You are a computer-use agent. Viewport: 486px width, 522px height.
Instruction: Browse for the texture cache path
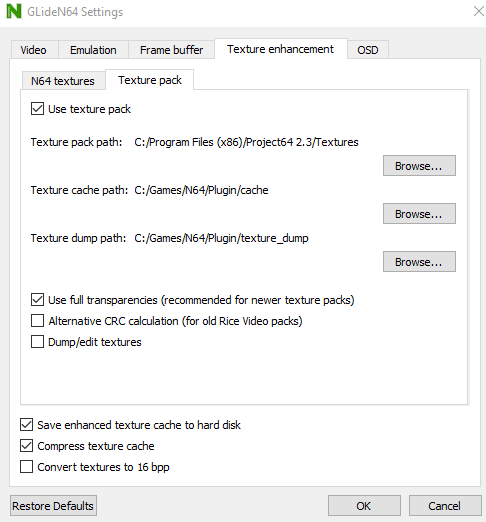(419, 214)
